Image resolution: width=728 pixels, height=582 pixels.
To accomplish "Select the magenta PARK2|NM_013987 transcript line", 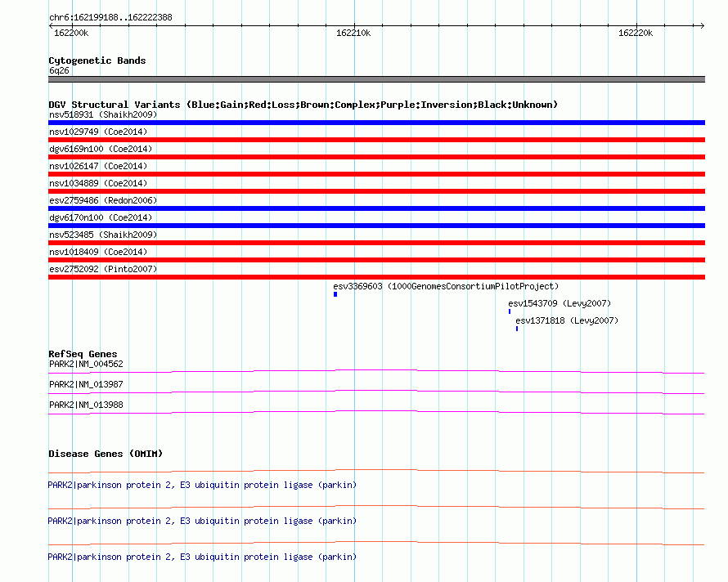I will coord(376,392).
